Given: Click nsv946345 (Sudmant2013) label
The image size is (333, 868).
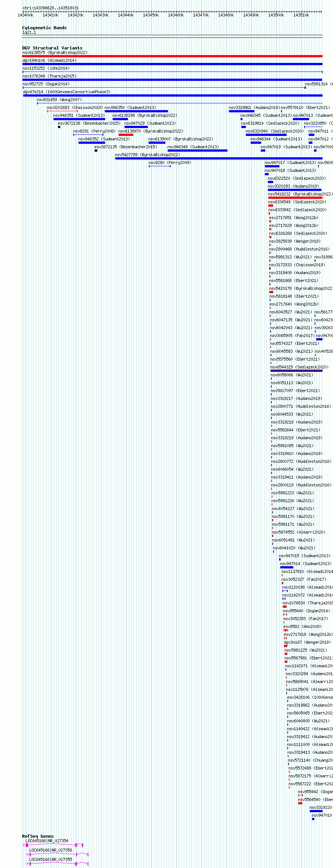Looking at the screenshot, I should pyautogui.click(x=266, y=115).
